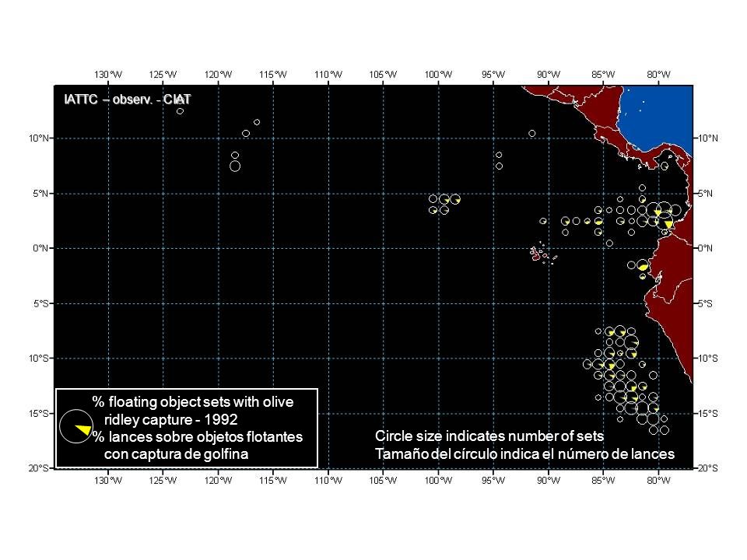
Task: Click the 0°N label on the left axis
Action: 41,248
